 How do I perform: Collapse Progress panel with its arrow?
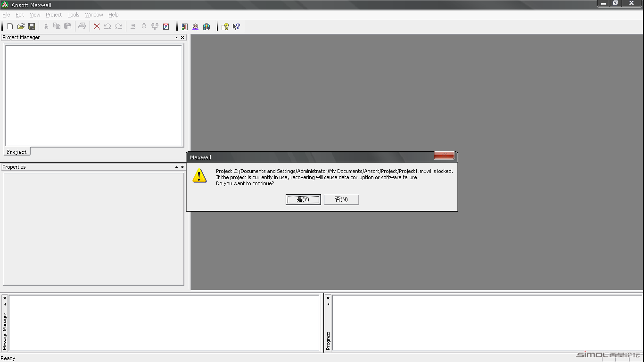328,304
